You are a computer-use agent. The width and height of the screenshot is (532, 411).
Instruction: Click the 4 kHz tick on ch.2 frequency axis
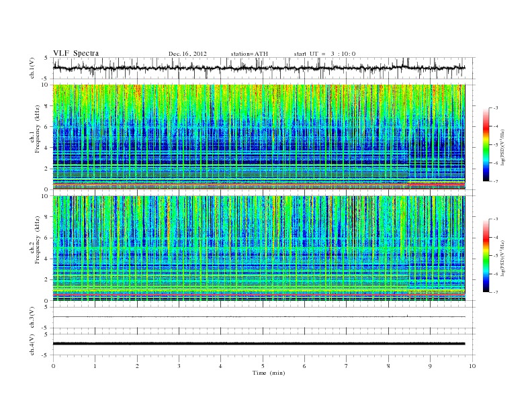coord(47,259)
